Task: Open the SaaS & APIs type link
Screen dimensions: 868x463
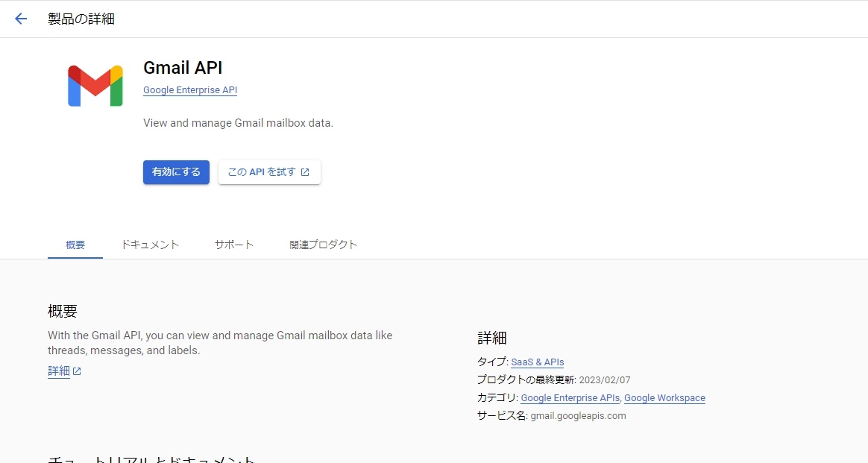Action: pos(538,362)
